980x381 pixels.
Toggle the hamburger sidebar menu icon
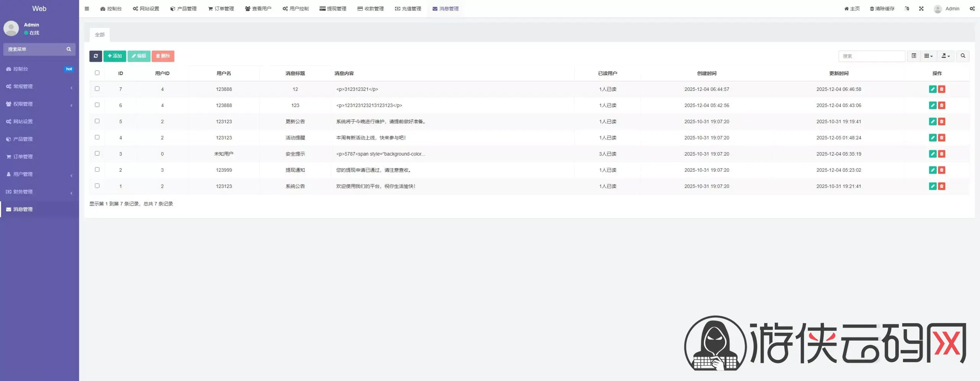tap(87, 8)
